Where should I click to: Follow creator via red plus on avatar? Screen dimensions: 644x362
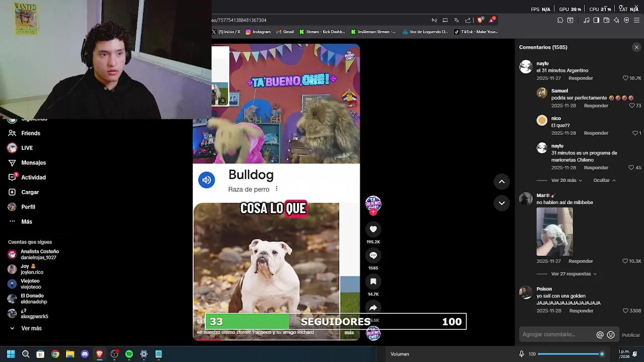(x=373, y=212)
